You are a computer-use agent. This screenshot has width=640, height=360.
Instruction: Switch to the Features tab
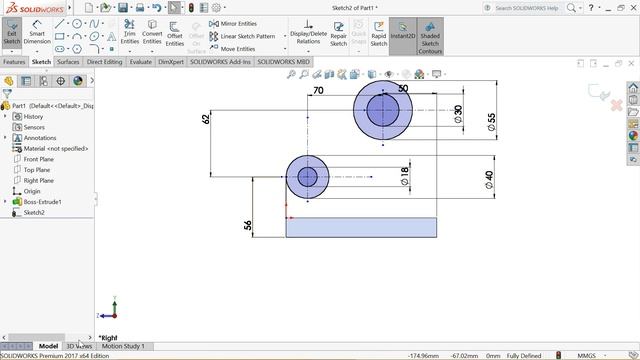pyautogui.click(x=14, y=62)
